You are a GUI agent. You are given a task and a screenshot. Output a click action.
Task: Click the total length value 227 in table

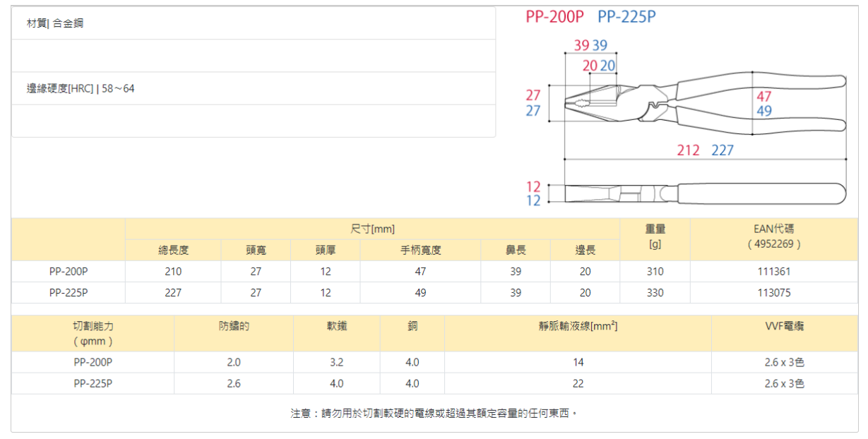pos(173,292)
